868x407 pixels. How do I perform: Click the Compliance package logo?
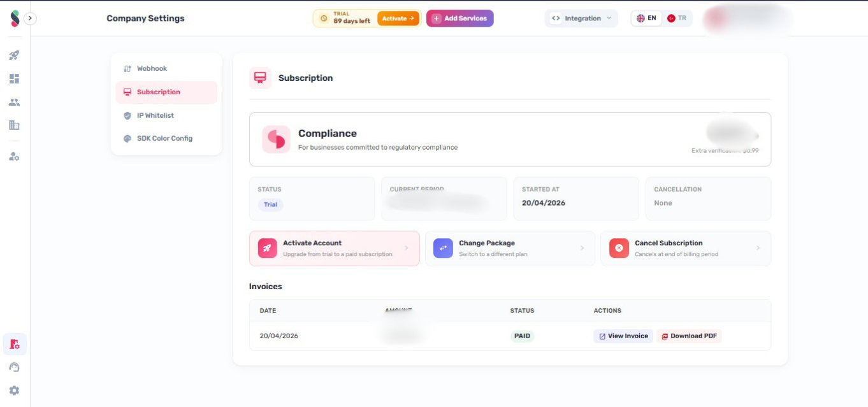[x=276, y=139]
